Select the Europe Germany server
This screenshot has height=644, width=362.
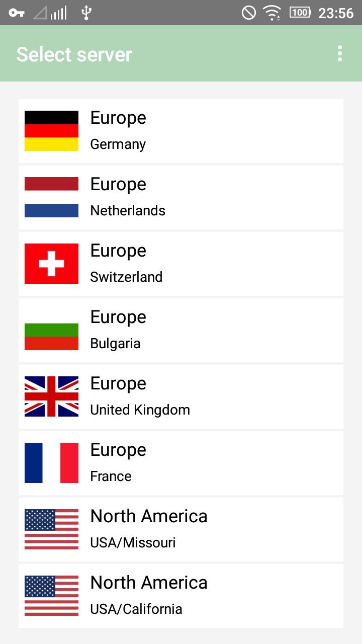[181, 131]
